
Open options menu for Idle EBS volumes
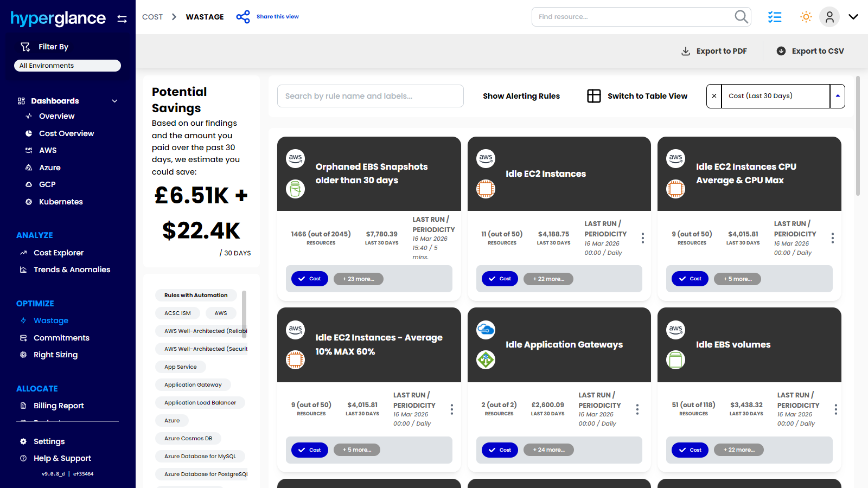pos(835,409)
